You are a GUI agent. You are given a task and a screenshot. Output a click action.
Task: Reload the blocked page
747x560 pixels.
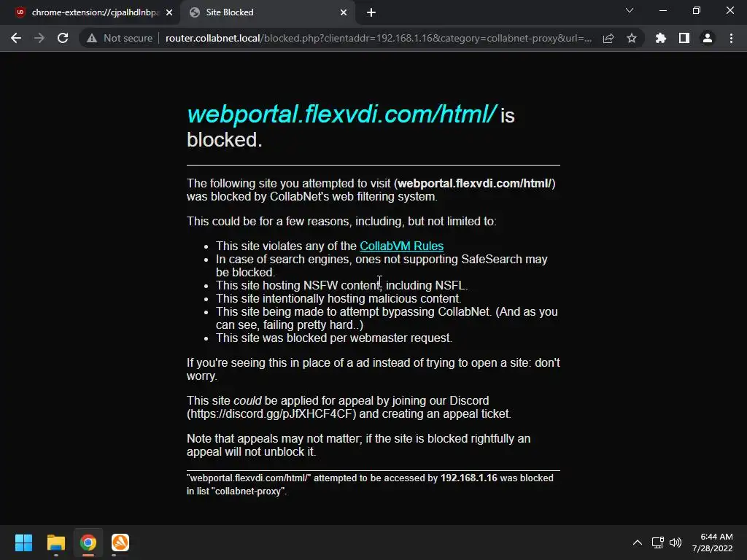pos(63,38)
